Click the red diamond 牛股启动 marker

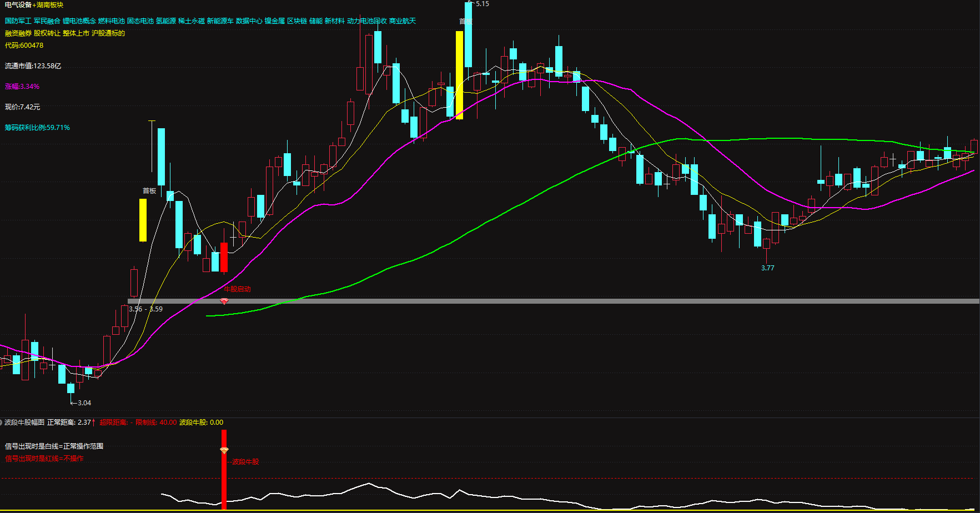pos(224,301)
